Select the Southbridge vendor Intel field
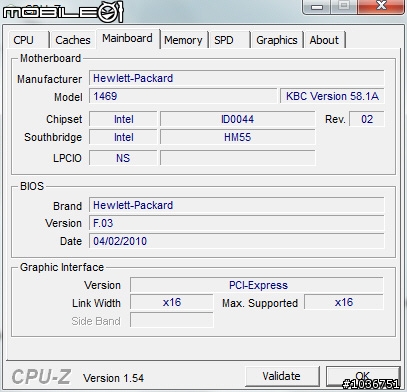407x392 pixels. point(123,137)
